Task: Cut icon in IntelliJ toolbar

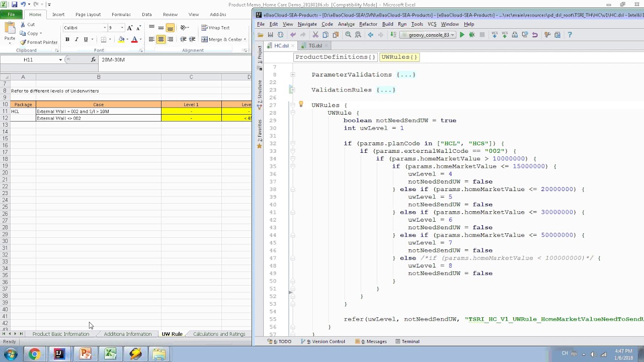Action: pos(315,35)
